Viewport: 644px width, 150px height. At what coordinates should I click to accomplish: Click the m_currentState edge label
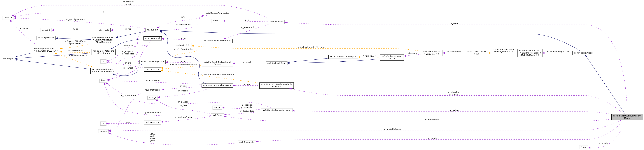(128, 95)
